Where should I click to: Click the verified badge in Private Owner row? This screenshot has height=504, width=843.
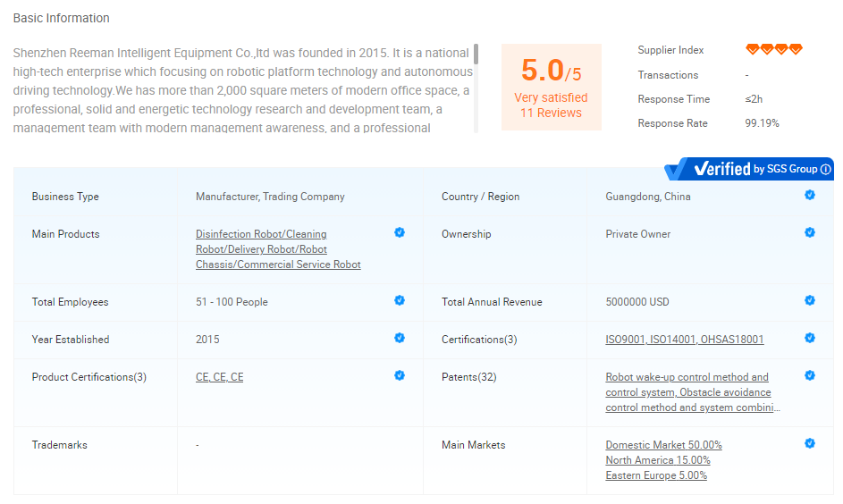(810, 232)
